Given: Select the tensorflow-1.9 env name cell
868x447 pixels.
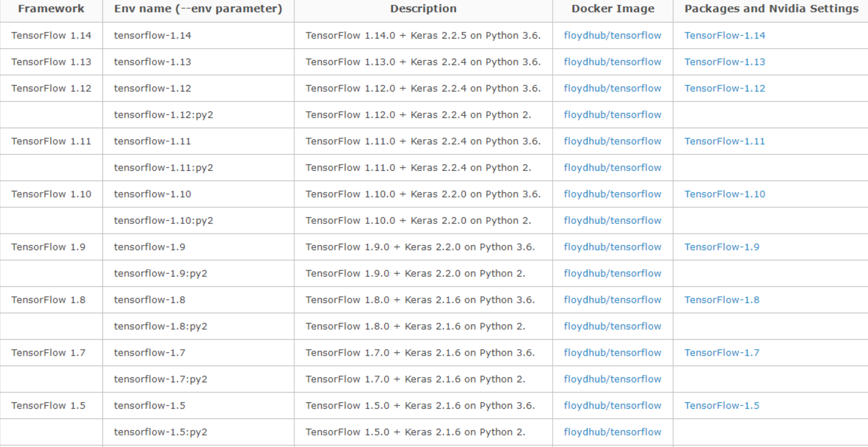Looking at the screenshot, I should point(198,247).
